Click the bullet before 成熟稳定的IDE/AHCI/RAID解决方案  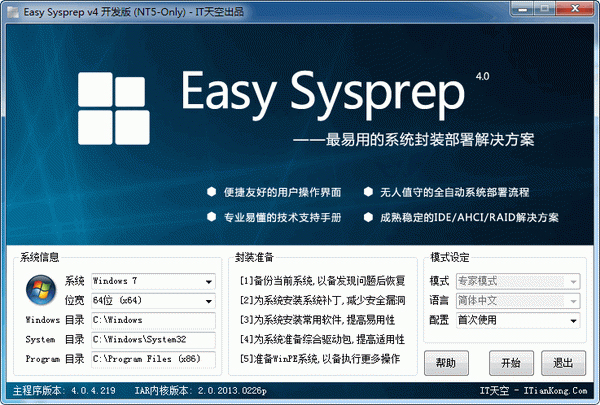pyautogui.click(x=368, y=217)
